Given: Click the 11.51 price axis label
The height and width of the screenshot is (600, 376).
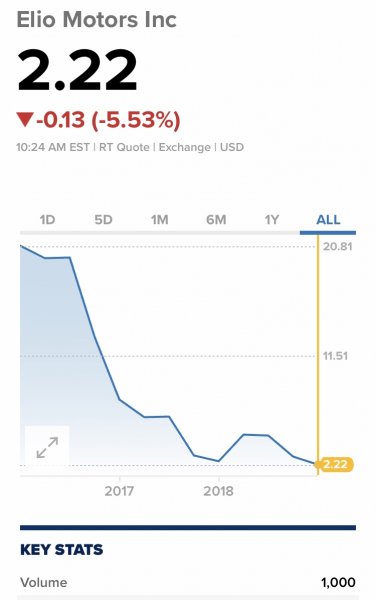Looking at the screenshot, I should [x=335, y=356].
